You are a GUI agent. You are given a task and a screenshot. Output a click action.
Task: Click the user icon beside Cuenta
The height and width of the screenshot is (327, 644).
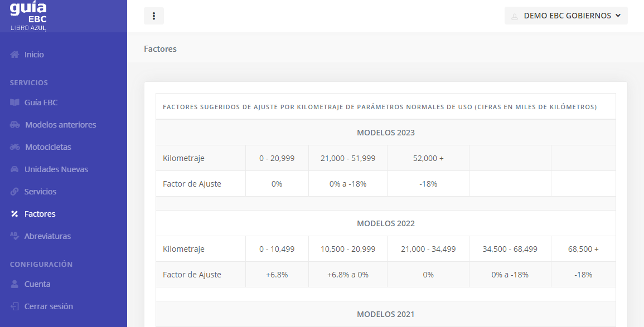click(x=15, y=284)
